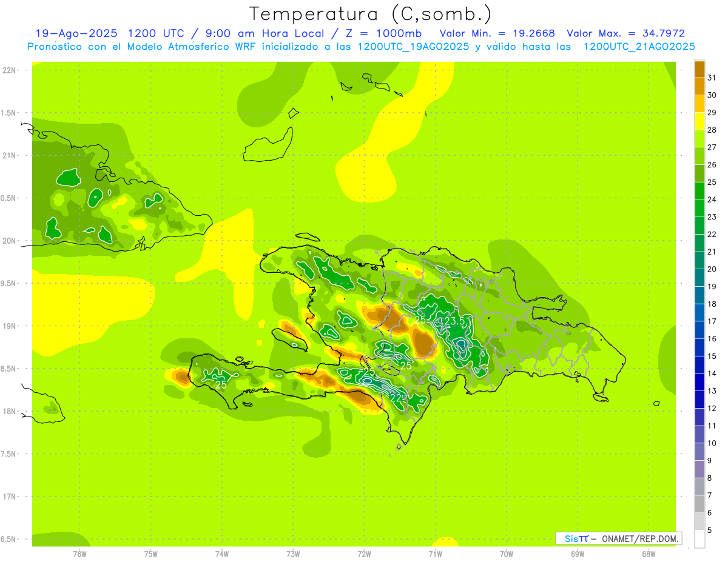Image resolution: width=728 pixels, height=562 pixels.
Task: Click the "73W" longitude axis label
Action: (293, 554)
